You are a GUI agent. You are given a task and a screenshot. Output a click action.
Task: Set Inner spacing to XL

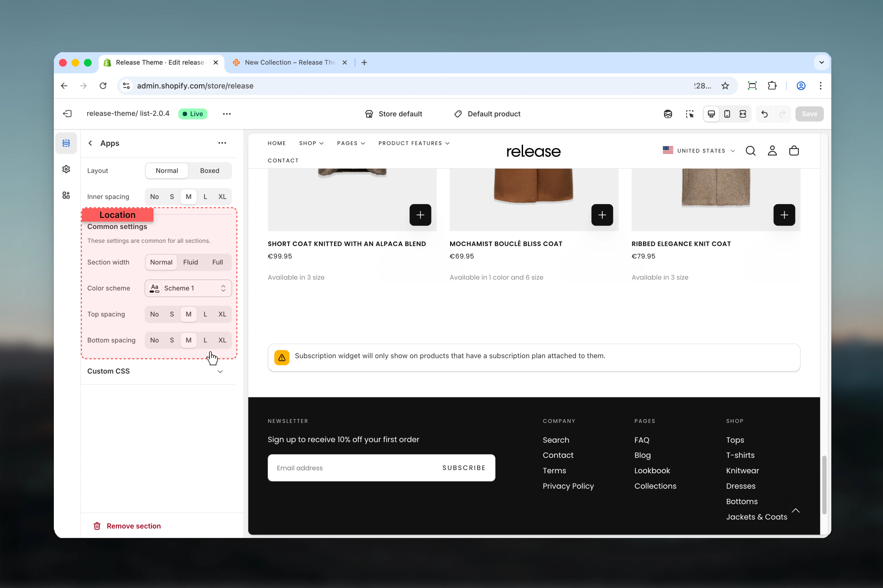[x=222, y=197]
